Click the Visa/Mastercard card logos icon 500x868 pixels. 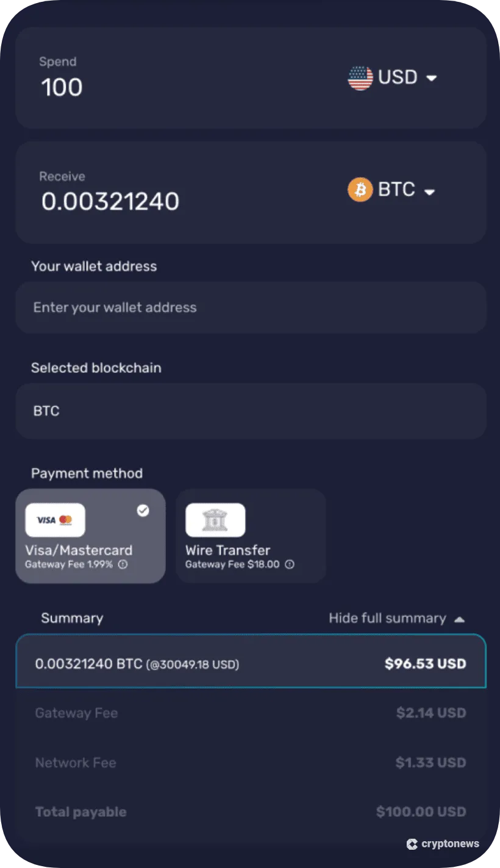[x=55, y=519]
